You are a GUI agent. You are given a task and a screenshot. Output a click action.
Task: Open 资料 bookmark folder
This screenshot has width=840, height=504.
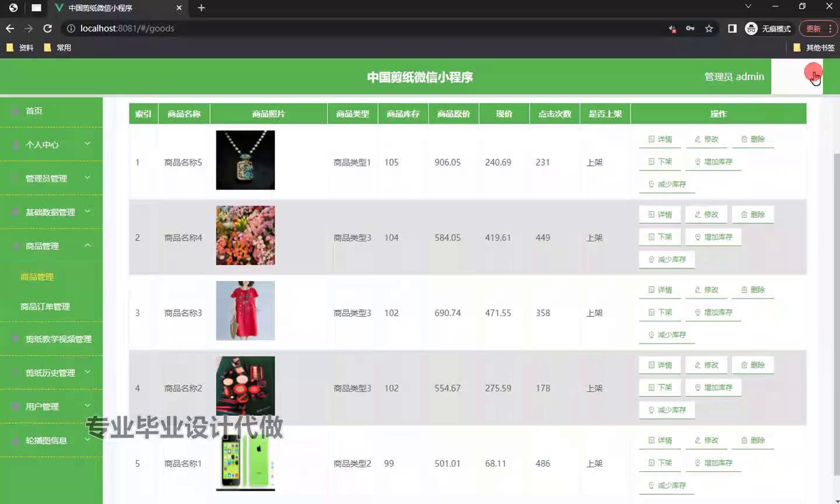click(x=20, y=48)
